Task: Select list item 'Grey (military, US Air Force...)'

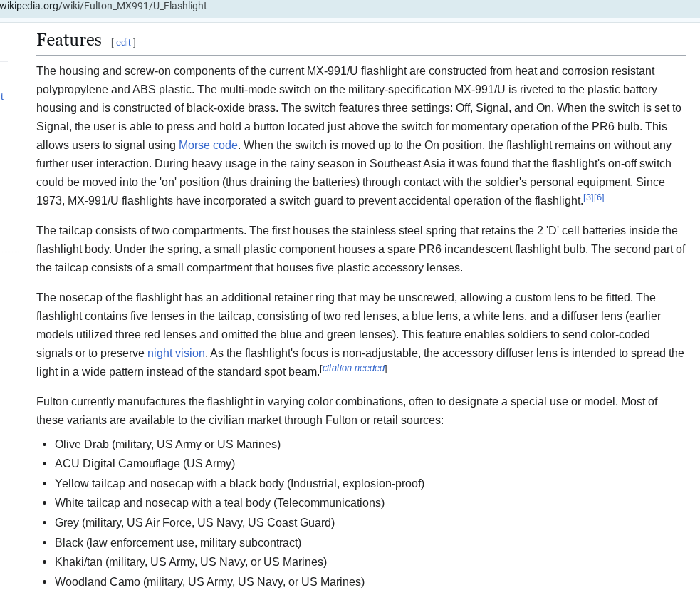Action: tap(194, 523)
